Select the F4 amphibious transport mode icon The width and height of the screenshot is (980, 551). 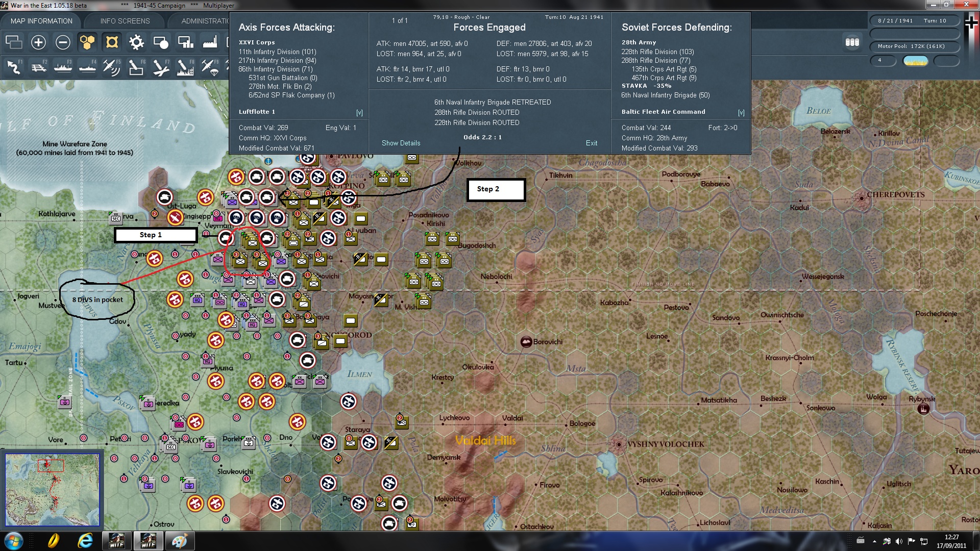click(x=87, y=67)
